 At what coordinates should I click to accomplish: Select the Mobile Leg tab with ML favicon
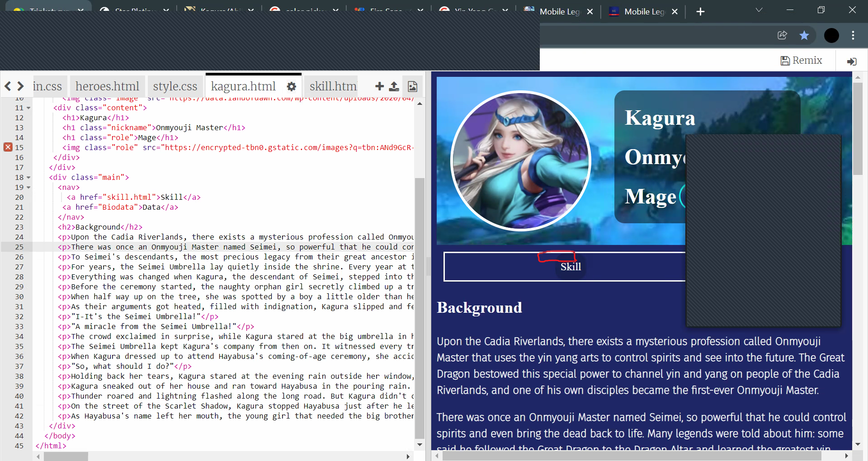(644, 12)
